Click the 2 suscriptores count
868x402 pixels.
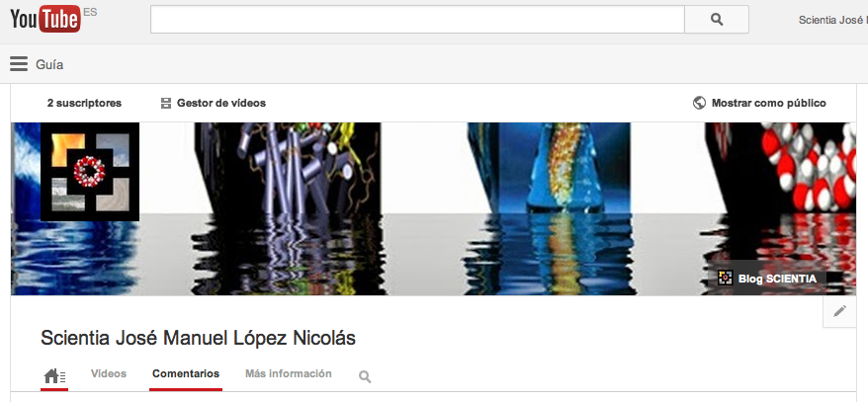(x=84, y=103)
